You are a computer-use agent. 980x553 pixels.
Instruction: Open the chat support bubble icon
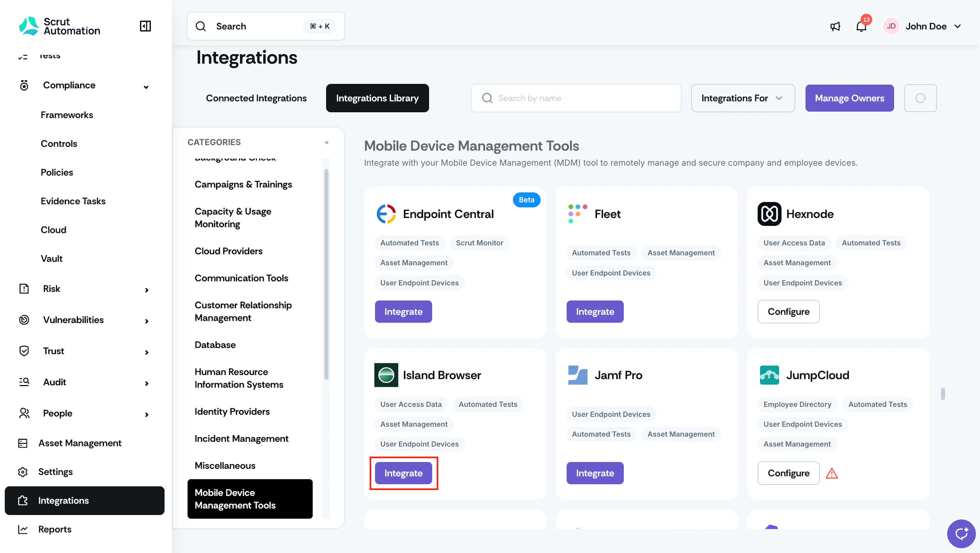point(961,534)
